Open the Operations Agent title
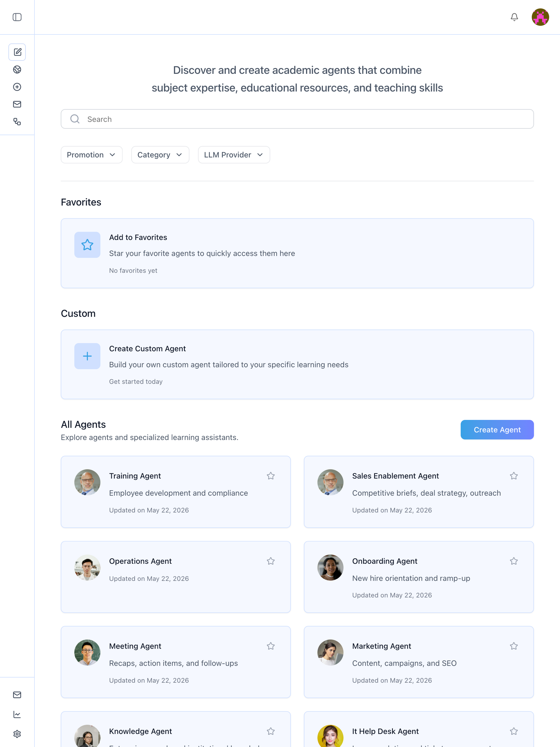 [140, 561]
